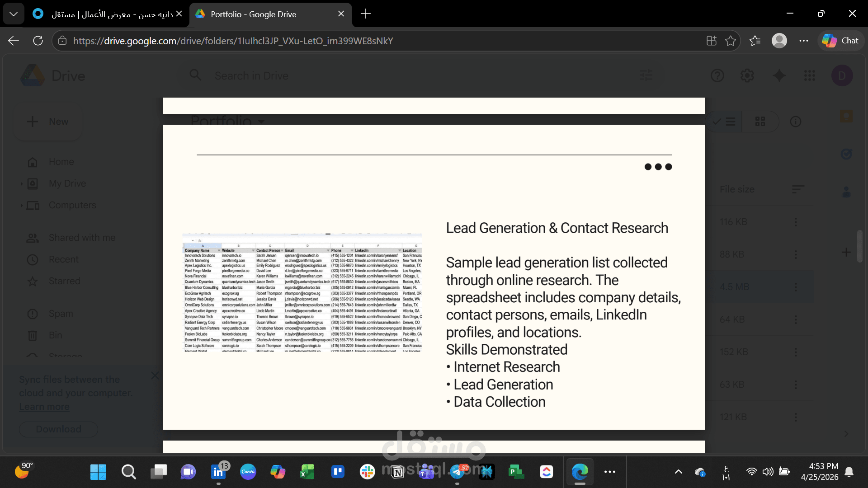
Task: Click the New button in Drive
Action: click(x=48, y=122)
